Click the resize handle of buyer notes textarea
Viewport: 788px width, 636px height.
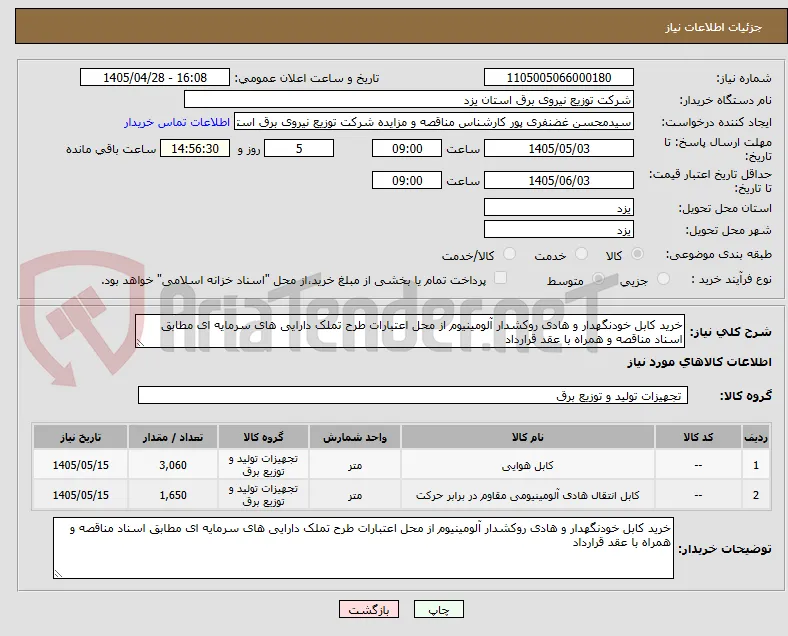[x=58, y=573]
